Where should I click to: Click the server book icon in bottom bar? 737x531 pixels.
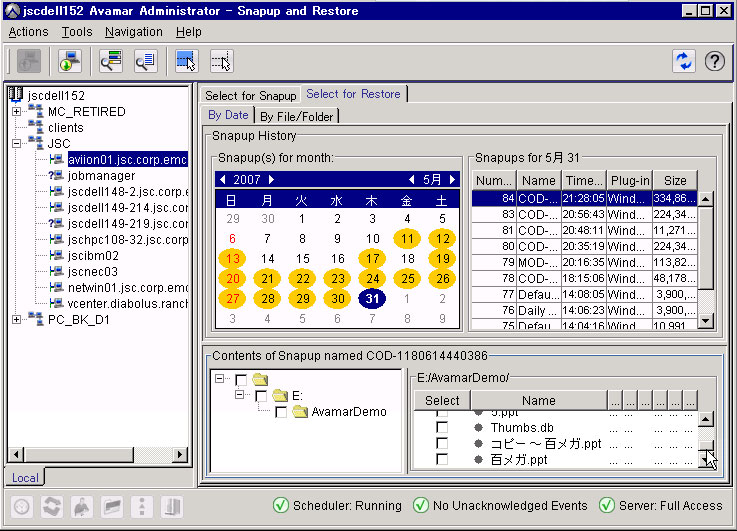172,507
